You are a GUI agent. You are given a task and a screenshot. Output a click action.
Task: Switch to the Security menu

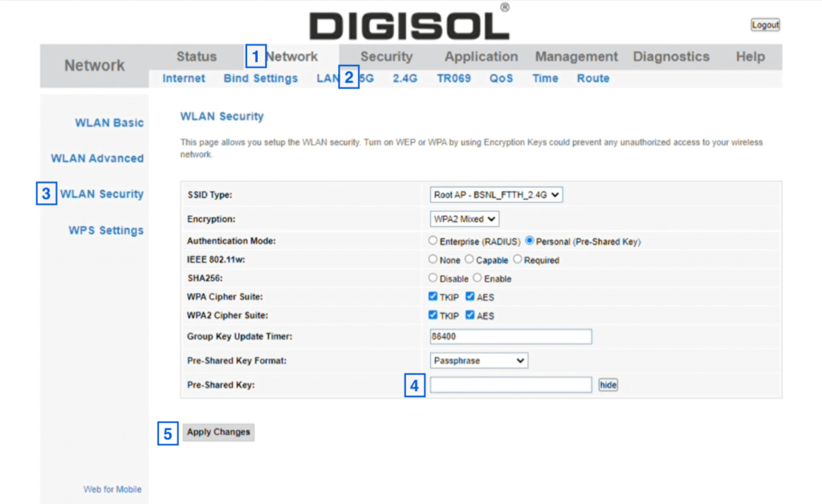pos(387,56)
